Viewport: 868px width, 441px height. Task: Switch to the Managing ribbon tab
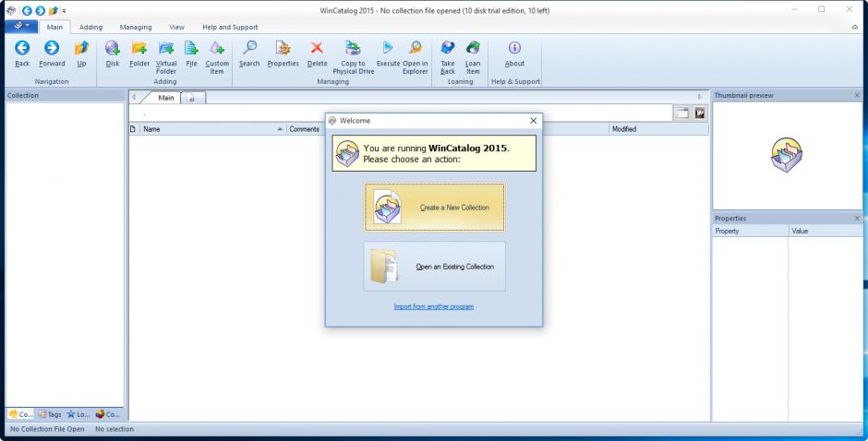[136, 27]
